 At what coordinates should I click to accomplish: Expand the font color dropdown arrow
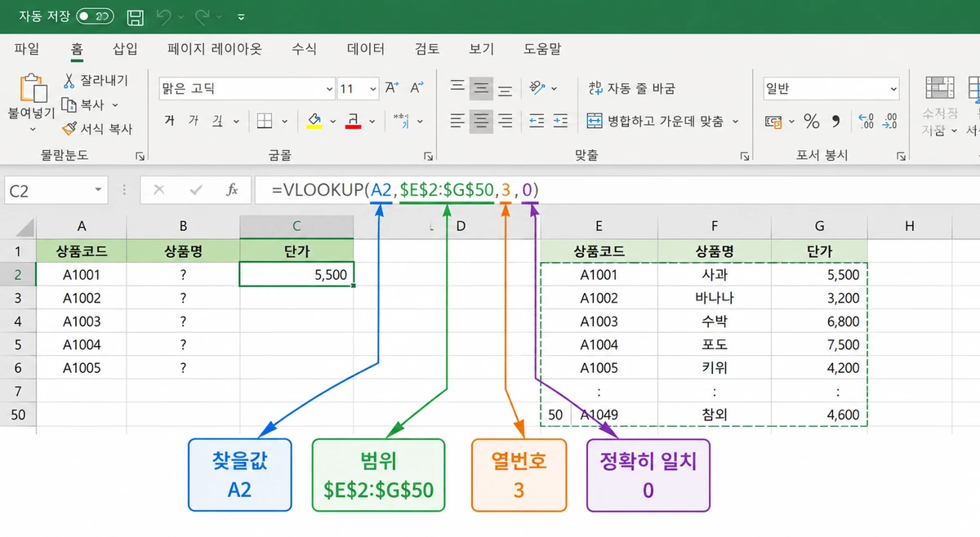tap(372, 121)
